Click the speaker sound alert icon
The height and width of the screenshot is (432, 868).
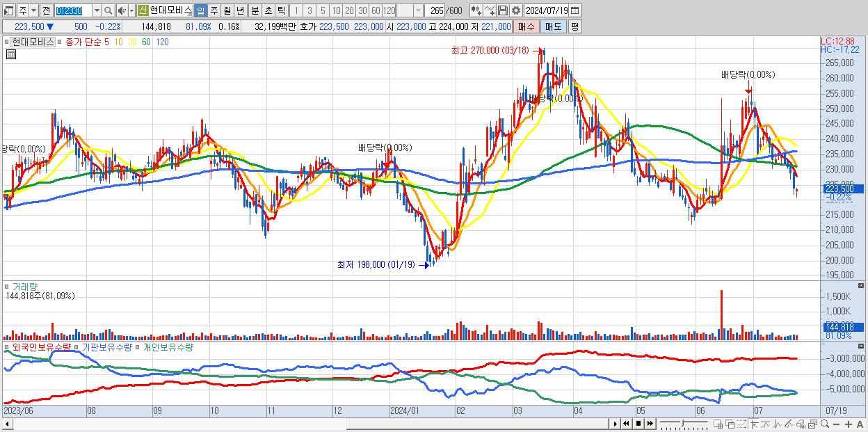click(x=121, y=10)
